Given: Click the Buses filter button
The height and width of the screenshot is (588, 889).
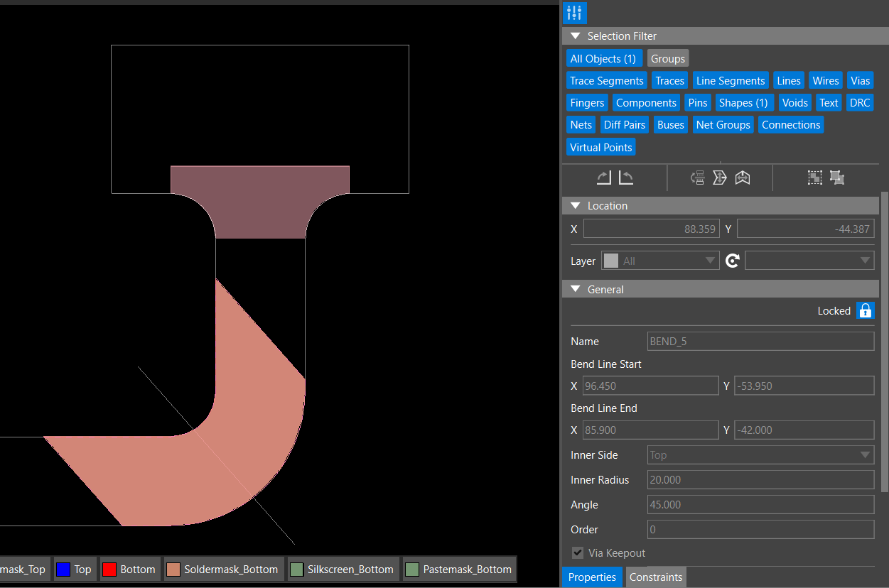Looking at the screenshot, I should [x=671, y=124].
